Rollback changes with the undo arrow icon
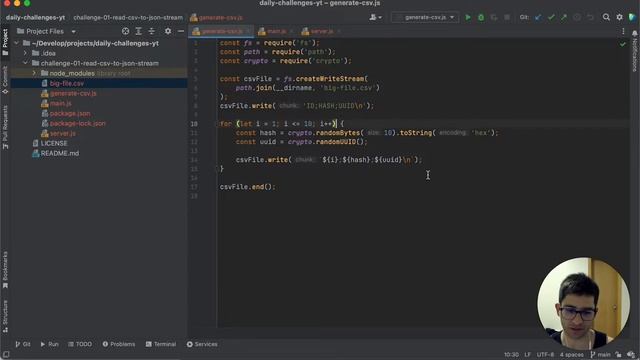Screen dimensions: 640x360 click(590, 17)
